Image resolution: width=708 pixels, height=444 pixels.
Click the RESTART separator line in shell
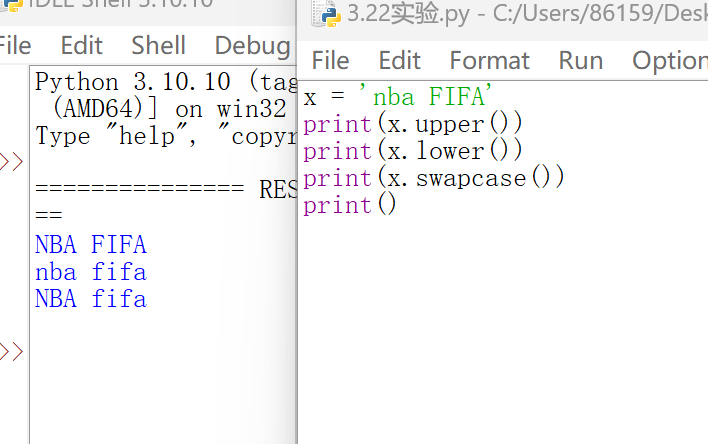click(x=160, y=190)
